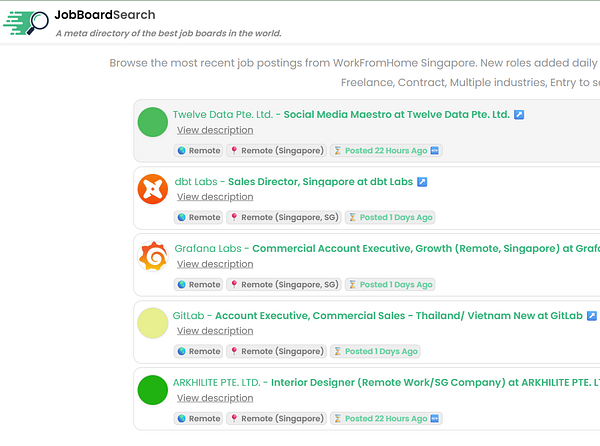Click the 'Twelve Data Pte. Ltd.' company name

coord(223,114)
